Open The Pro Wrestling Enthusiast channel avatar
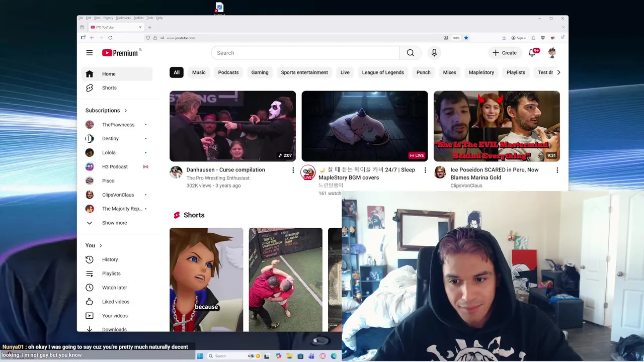This screenshot has height=362, width=644. [176, 172]
